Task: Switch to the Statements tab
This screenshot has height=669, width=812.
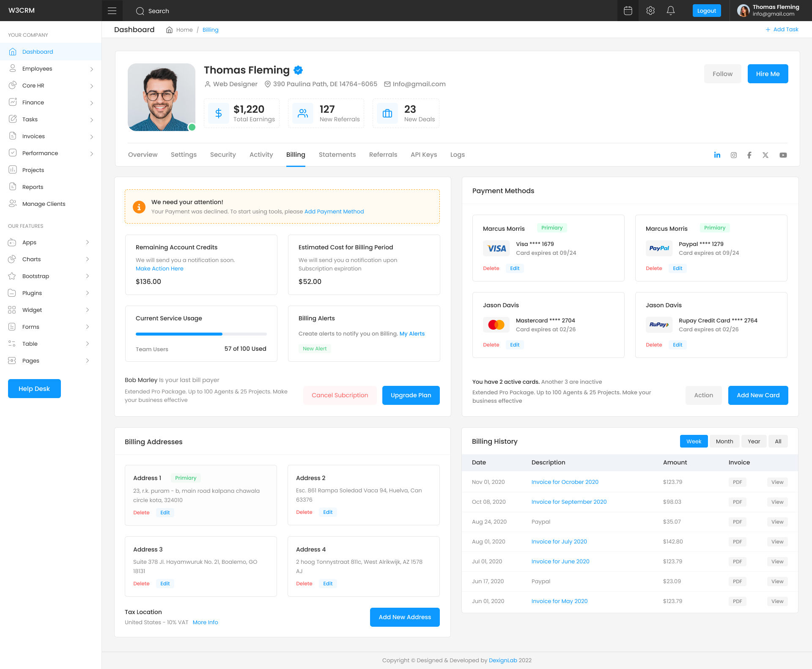Action: (x=337, y=155)
